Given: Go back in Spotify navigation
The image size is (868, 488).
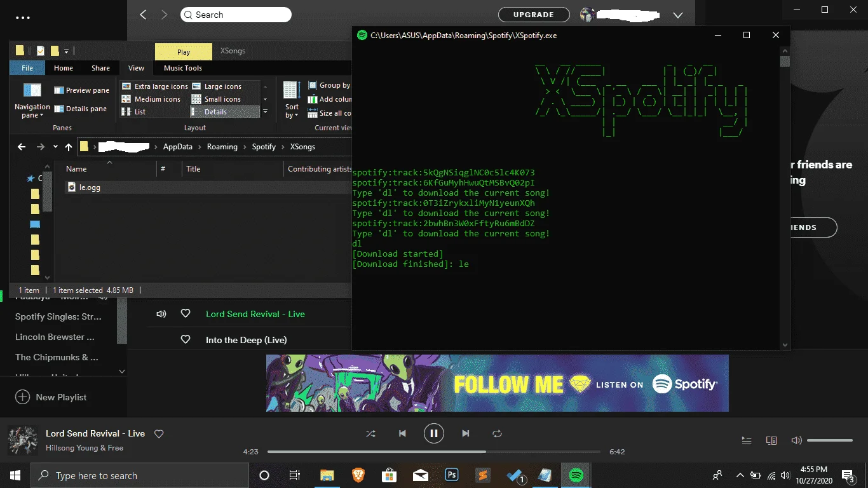Looking at the screenshot, I should click(x=143, y=15).
